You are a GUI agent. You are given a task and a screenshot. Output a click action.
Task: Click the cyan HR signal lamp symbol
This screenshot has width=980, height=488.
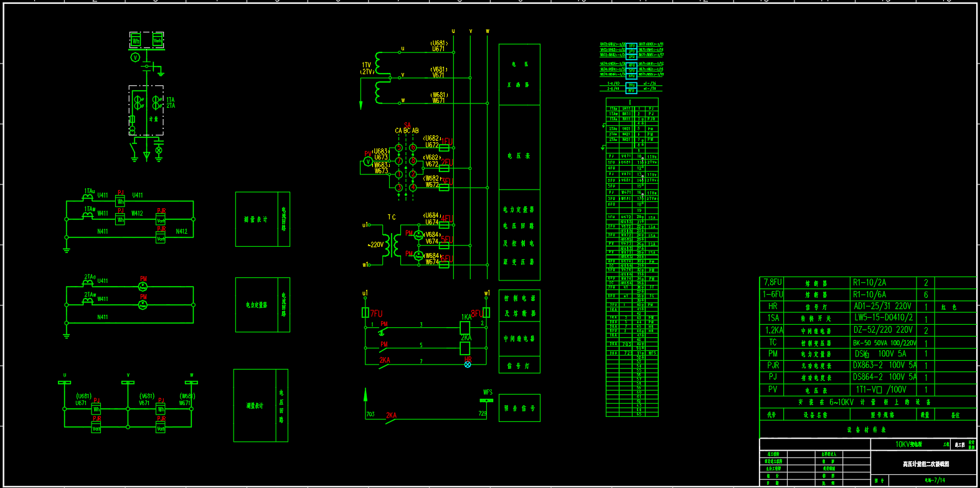(x=468, y=365)
